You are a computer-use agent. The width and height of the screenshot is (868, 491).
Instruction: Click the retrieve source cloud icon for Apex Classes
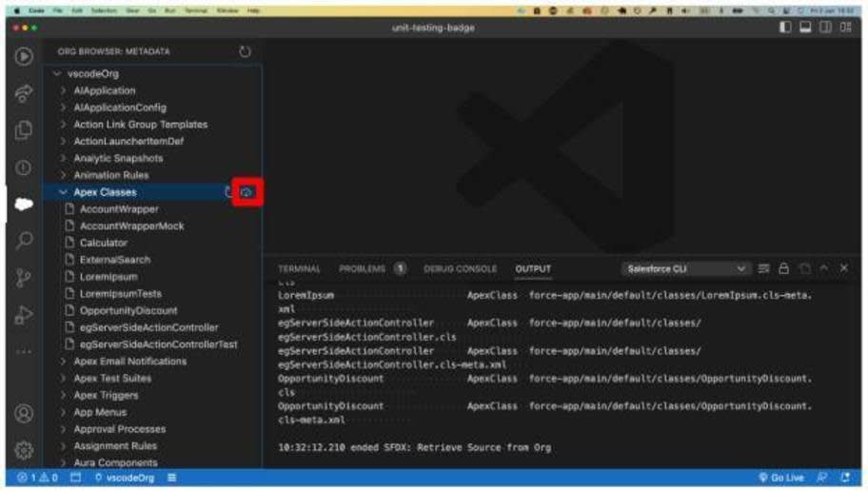247,192
